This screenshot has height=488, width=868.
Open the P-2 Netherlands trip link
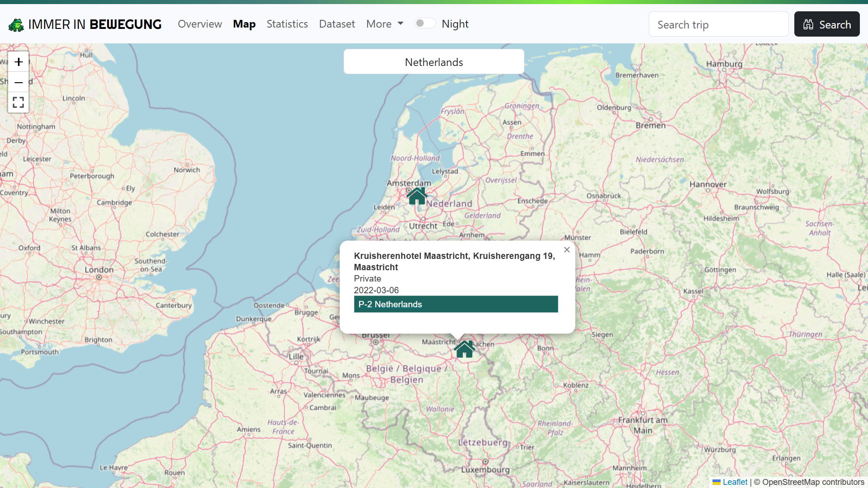(x=456, y=304)
